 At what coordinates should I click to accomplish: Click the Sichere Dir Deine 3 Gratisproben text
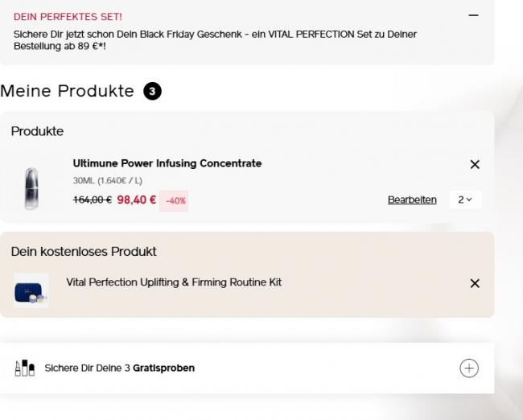[x=119, y=369]
